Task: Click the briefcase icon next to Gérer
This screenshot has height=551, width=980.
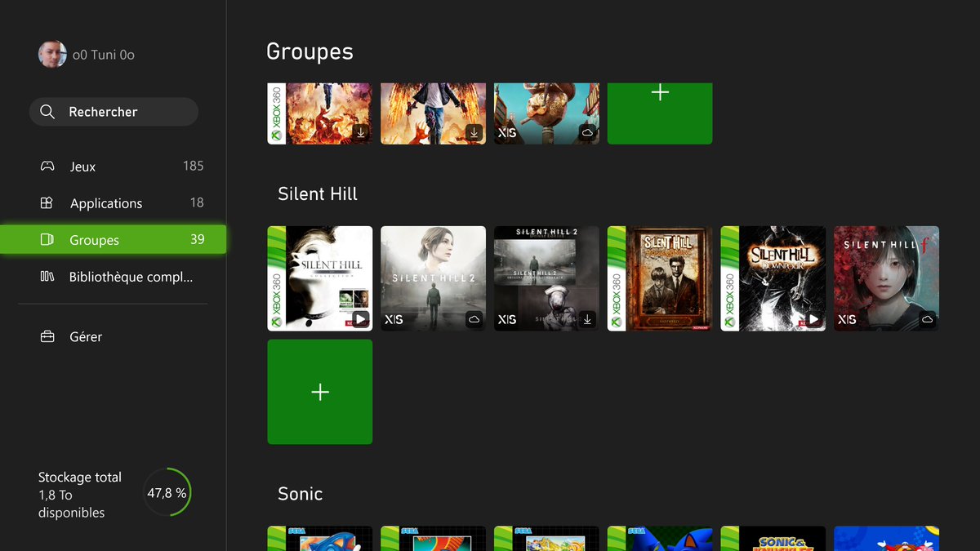Action: 47,336
